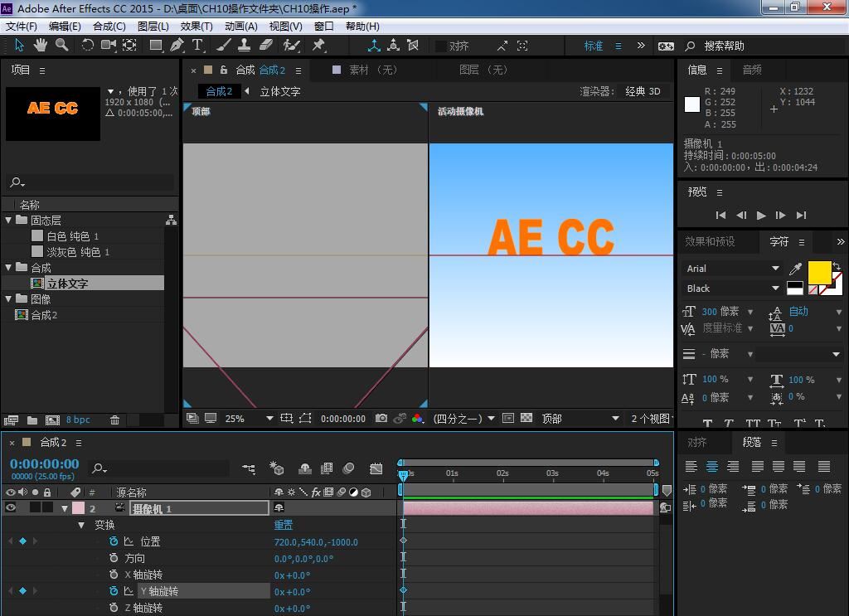Select the Brush tool

pos(224,46)
